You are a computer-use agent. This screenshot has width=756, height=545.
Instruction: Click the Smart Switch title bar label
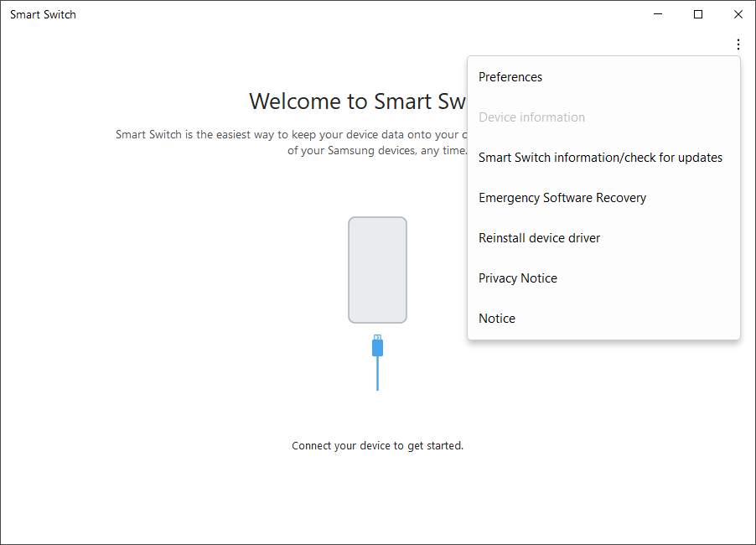(43, 14)
